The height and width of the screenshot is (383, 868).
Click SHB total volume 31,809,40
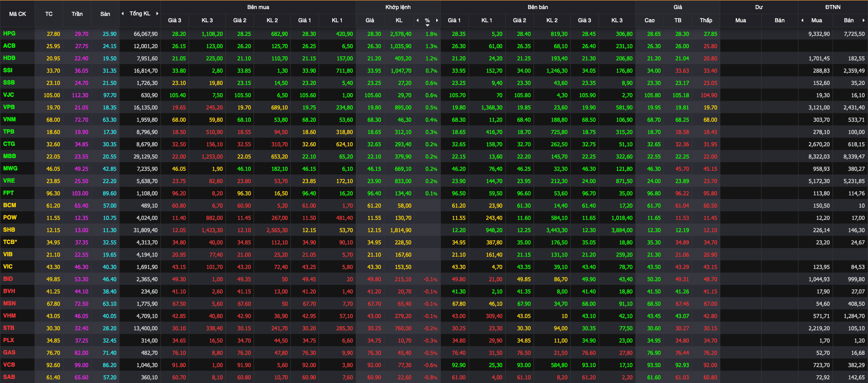point(145,230)
